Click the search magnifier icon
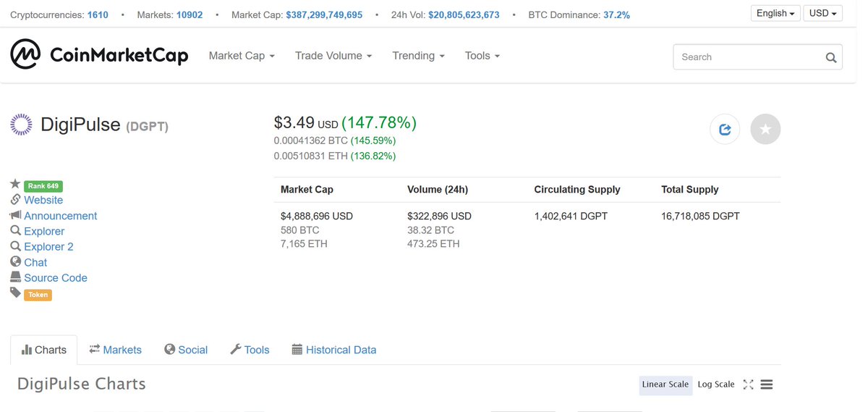868x412 pixels. click(831, 57)
